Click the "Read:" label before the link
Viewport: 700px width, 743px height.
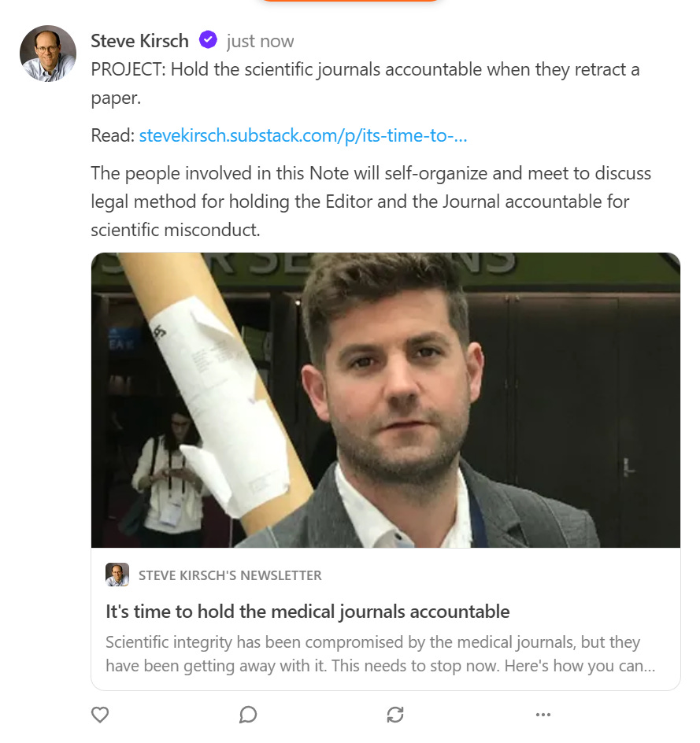point(113,135)
